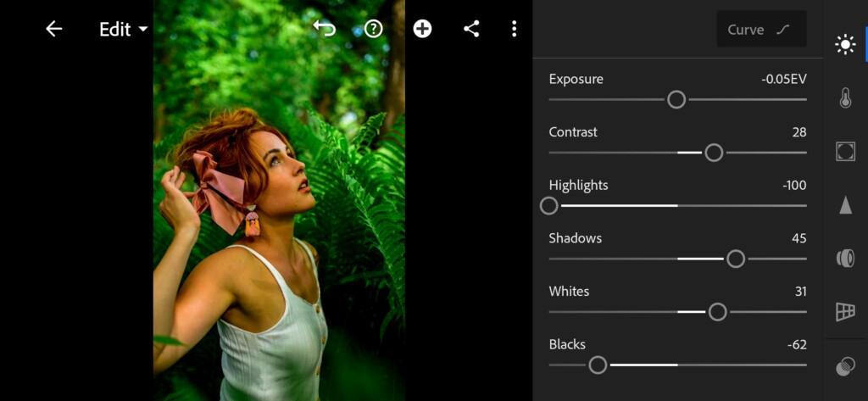This screenshot has width=868, height=401.
Task: Click the Contrast slider handle
Action: point(714,153)
